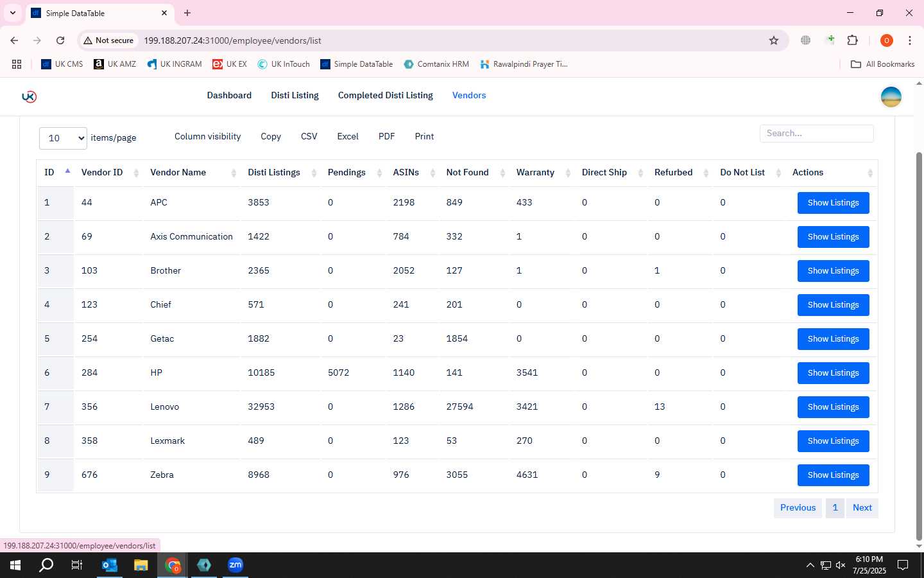The height and width of the screenshot is (578, 924).
Task: Go to the Dashboard nav tab
Action: (229, 96)
